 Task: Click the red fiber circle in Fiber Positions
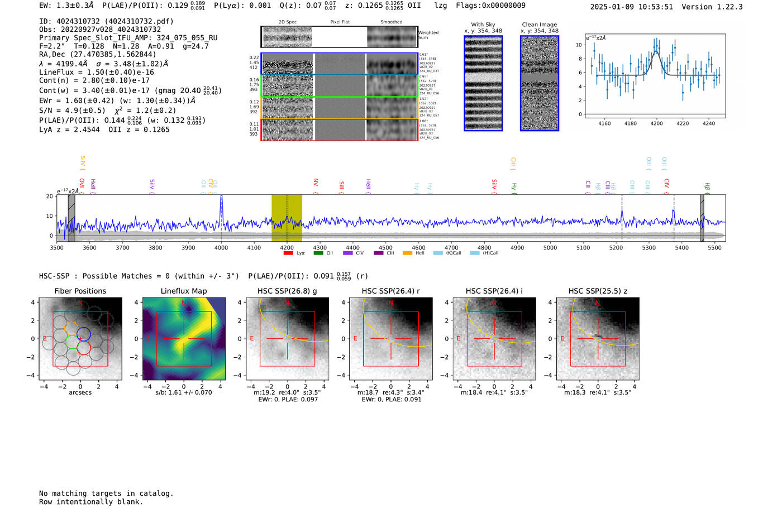[x=84, y=348]
